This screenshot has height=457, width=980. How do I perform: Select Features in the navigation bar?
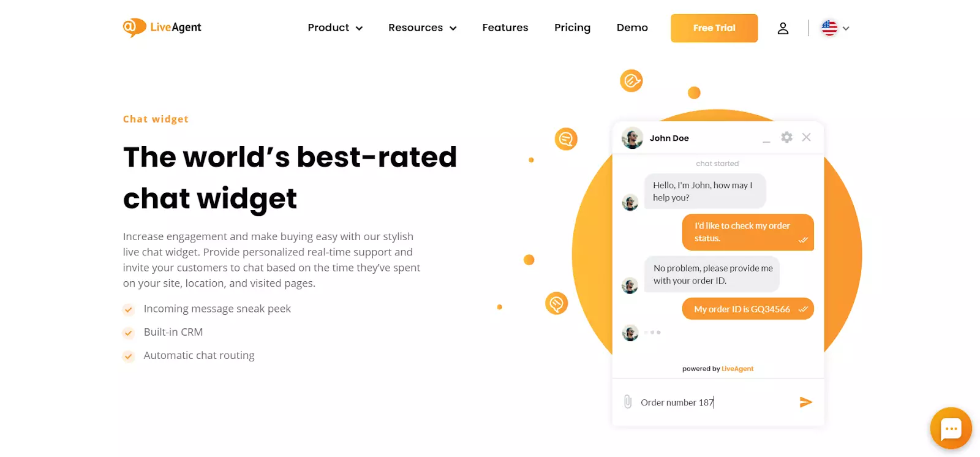[x=505, y=28]
